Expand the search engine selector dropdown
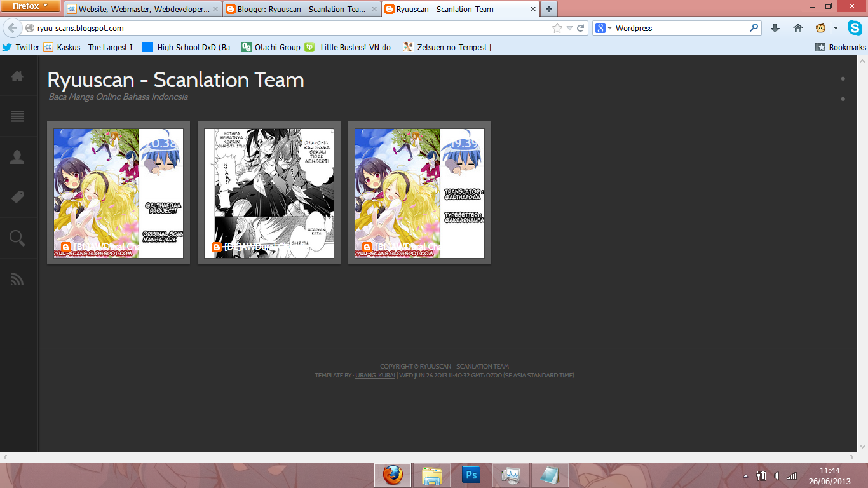The height and width of the screenshot is (488, 868). point(604,28)
